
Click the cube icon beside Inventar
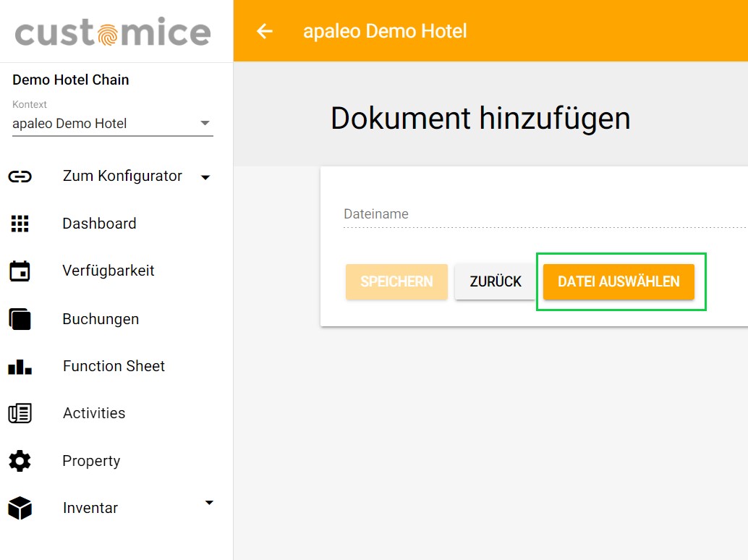(20, 508)
